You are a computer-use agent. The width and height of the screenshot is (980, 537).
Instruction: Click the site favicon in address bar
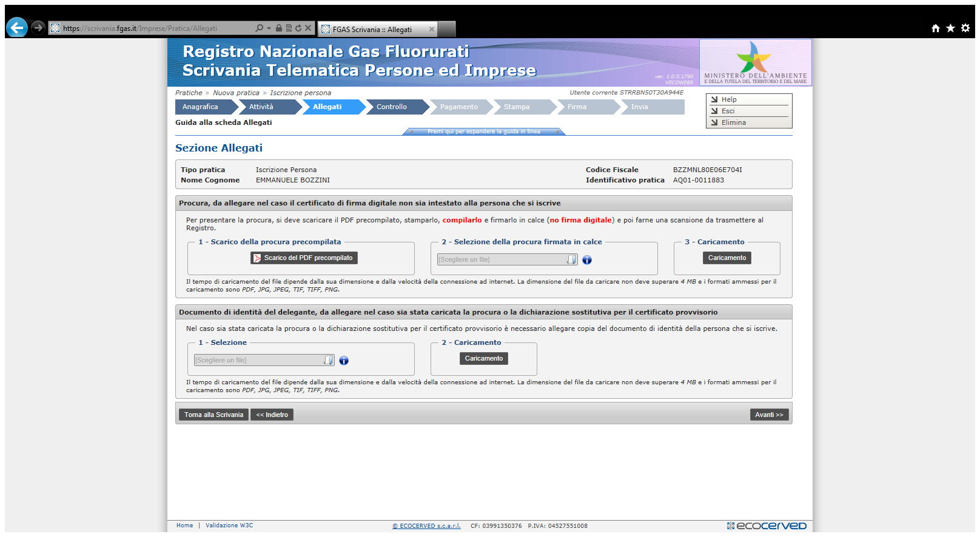(x=55, y=28)
